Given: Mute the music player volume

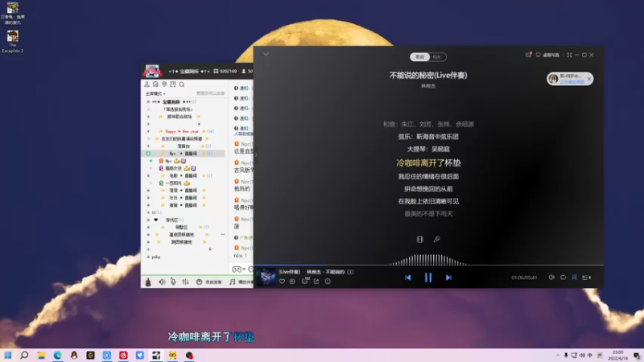Looking at the screenshot, I should [x=551, y=278].
